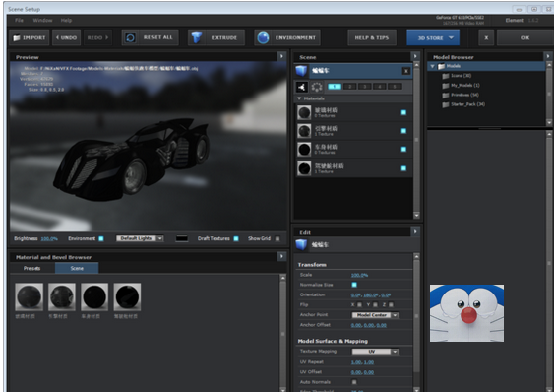Open the Preview panel arrow menu
This screenshot has height=392, width=554.
(281, 56)
